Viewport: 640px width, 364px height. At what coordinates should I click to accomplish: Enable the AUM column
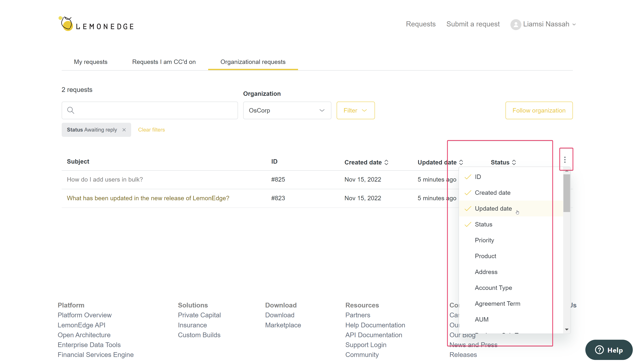click(511, 319)
